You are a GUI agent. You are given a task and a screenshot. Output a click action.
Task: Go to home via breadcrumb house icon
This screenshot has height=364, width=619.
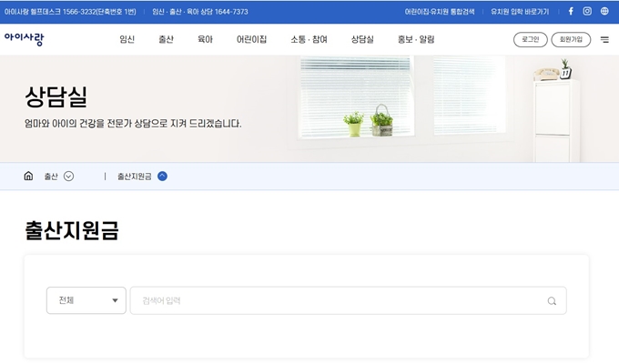click(x=28, y=176)
